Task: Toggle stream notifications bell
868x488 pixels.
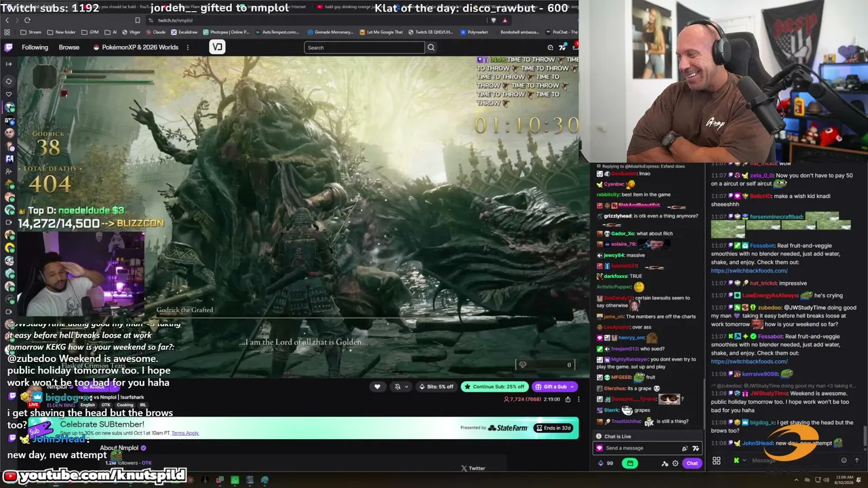Action: (x=397, y=387)
